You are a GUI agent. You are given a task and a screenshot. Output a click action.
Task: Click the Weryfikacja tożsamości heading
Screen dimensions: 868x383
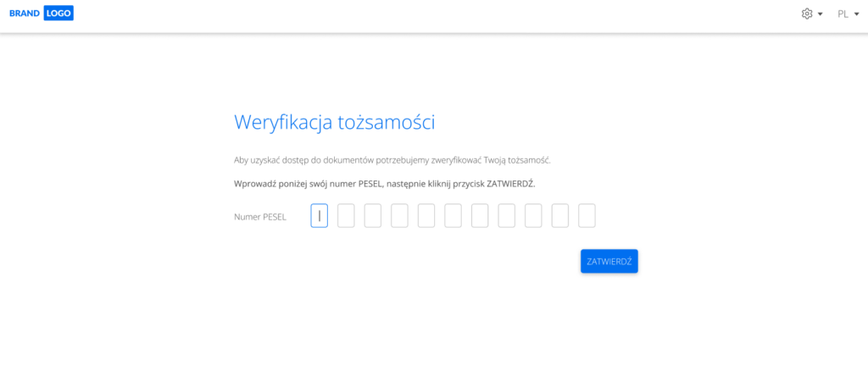334,122
